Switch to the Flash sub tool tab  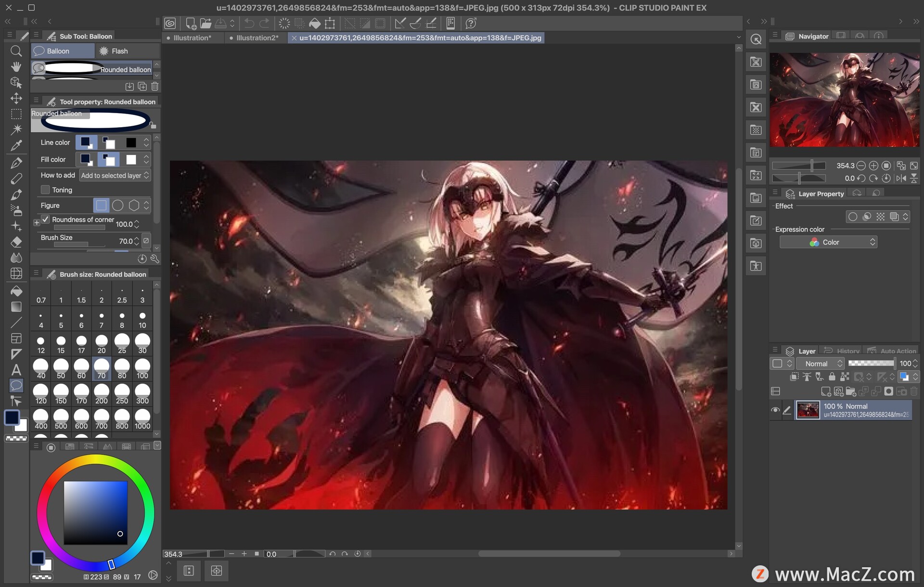coord(119,51)
